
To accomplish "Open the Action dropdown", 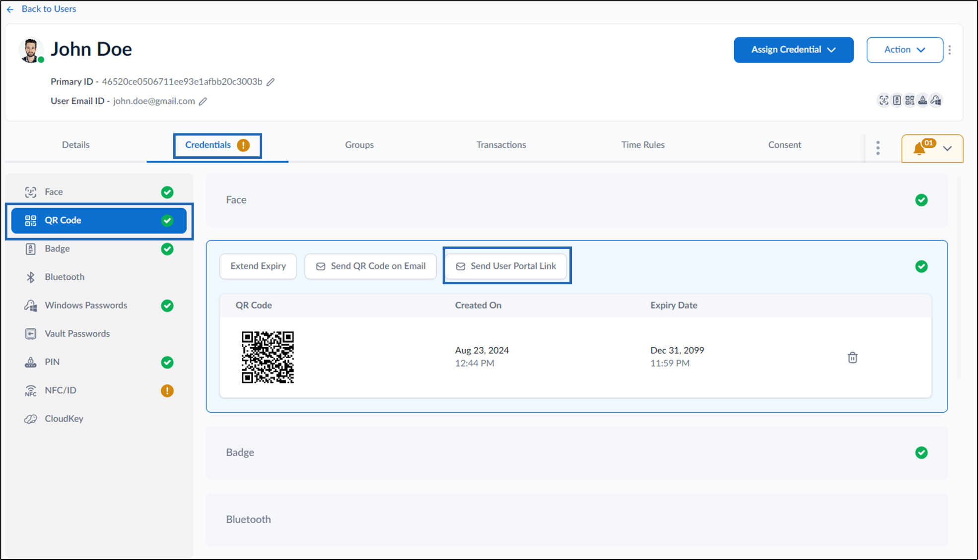I will tap(905, 50).
